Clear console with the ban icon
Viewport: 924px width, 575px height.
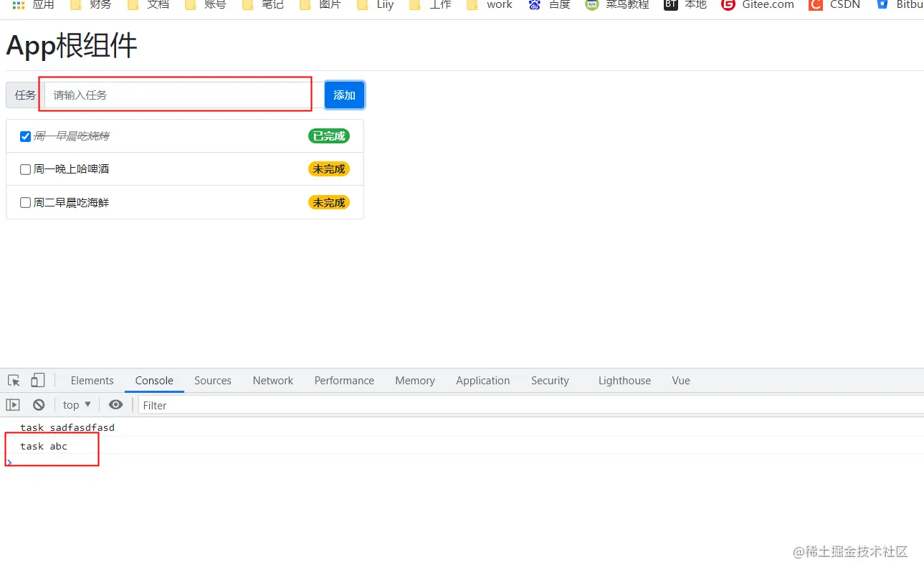tap(39, 405)
